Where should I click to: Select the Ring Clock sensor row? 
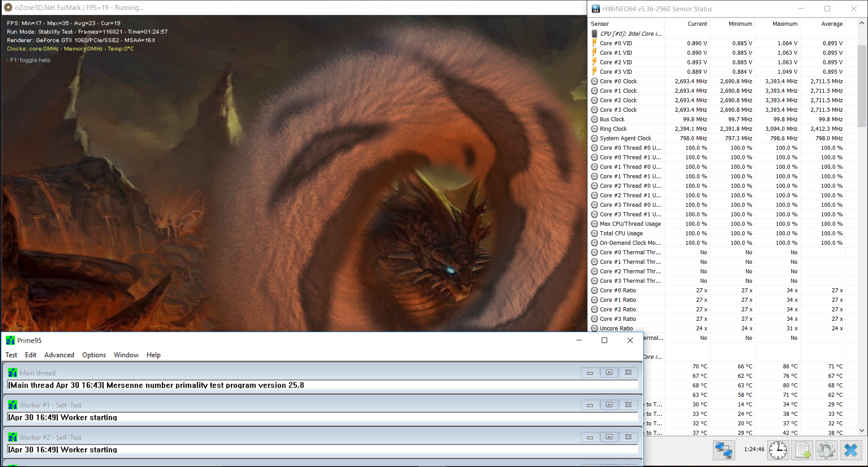point(722,129)
